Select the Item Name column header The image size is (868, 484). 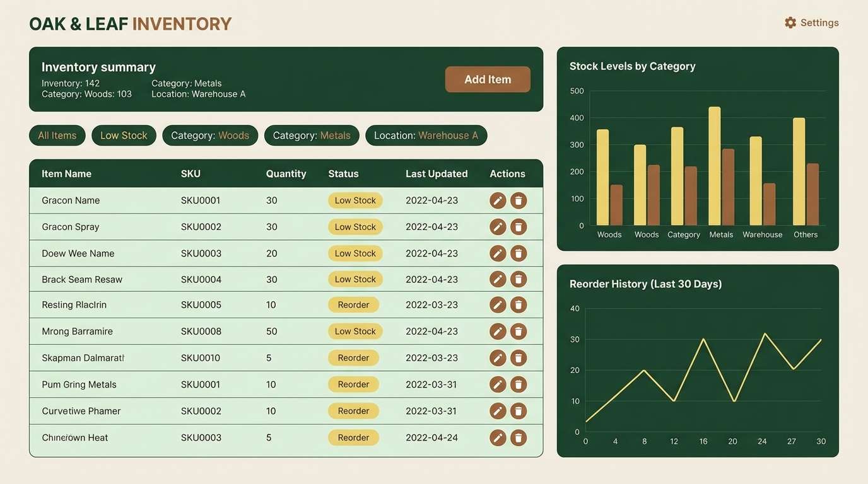[66, 173]
